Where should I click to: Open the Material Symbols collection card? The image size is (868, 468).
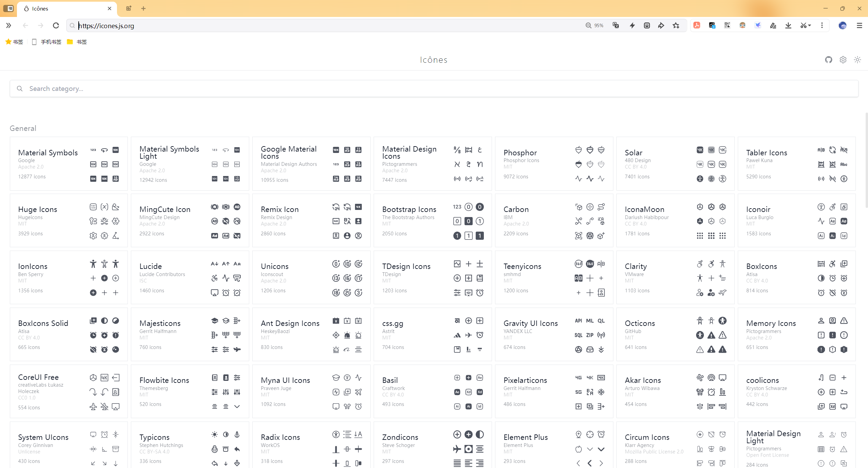[69, 164]
